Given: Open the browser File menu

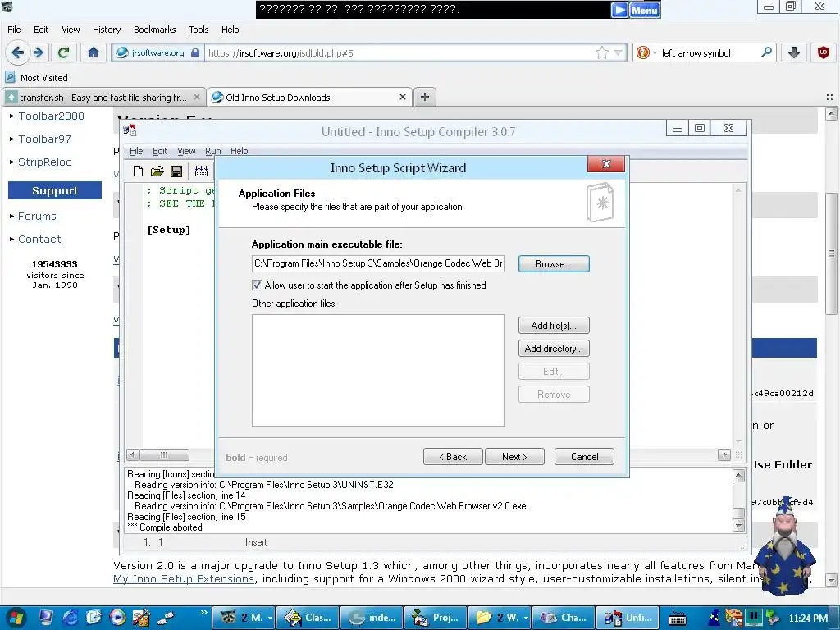Looking at the screenshot, I should [14, 30].
